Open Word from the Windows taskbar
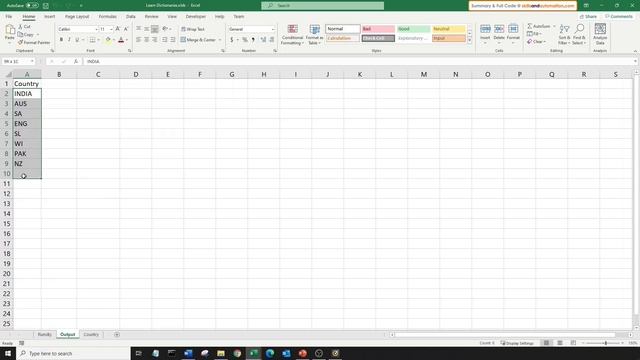This screenshot has width=640, height=360. [188, 353]
